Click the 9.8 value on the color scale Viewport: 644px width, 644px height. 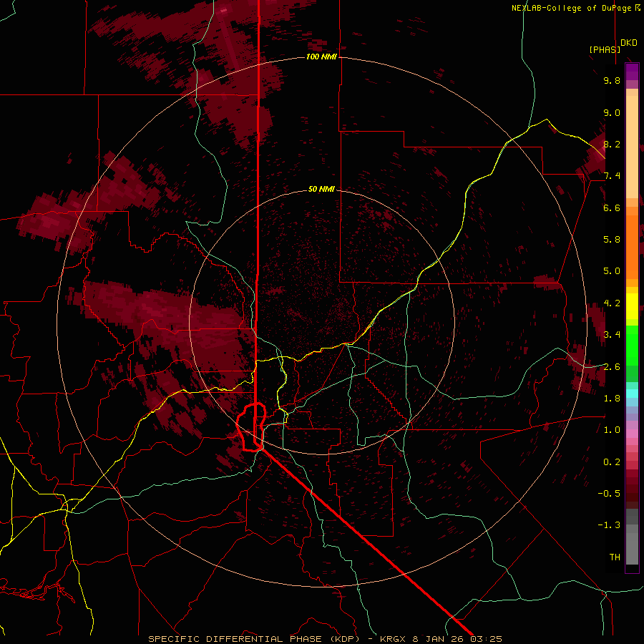[612, 81]
